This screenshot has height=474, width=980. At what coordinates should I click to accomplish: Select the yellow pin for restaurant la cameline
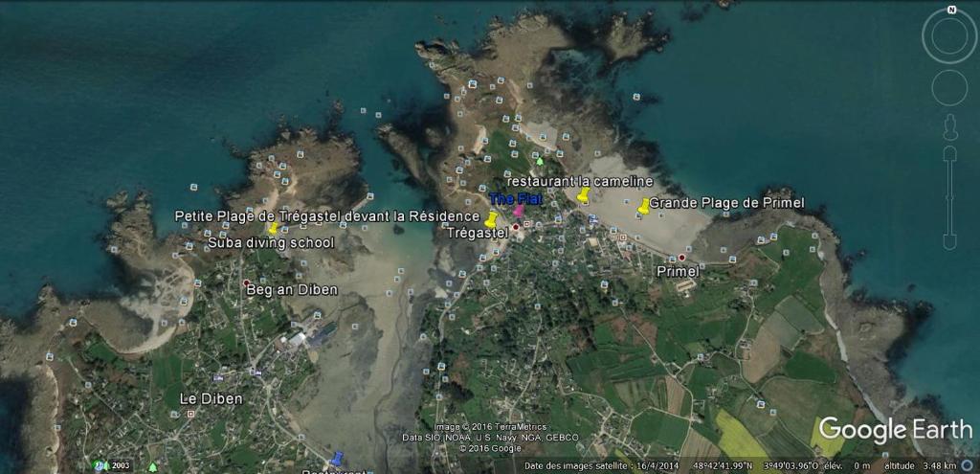[x=583, y=194]
